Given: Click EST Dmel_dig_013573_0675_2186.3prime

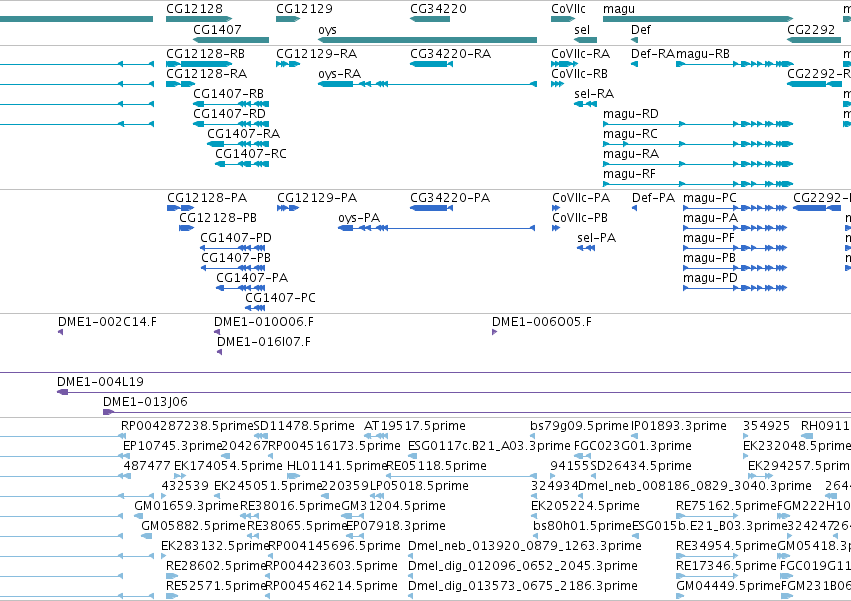Looking at the screenshot, I should point(410,596).
